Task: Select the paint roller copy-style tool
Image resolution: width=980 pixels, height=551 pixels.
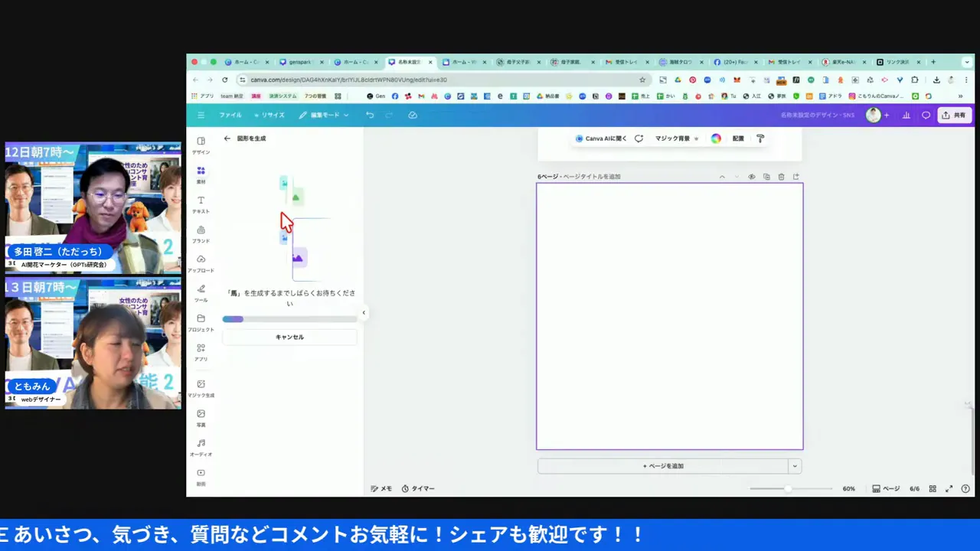Action: point(759,139)
